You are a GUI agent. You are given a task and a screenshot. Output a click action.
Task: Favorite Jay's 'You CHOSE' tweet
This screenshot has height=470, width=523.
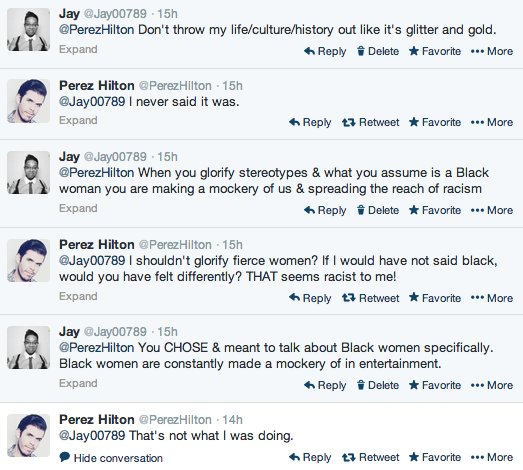click(435, 385)
